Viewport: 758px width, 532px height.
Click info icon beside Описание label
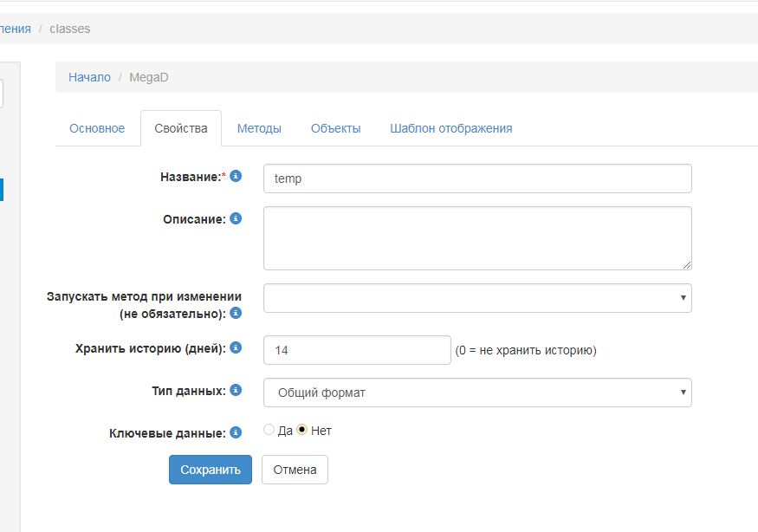tap(236, 219)
